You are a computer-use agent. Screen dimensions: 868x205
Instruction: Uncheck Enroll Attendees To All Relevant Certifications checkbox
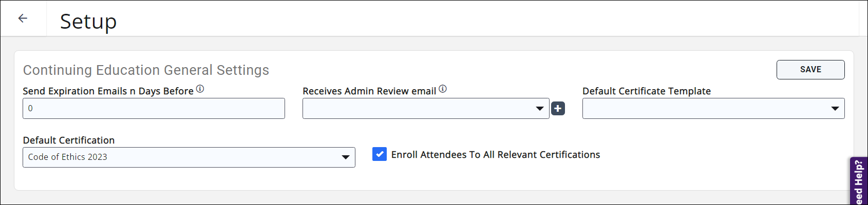pos(380,154)
